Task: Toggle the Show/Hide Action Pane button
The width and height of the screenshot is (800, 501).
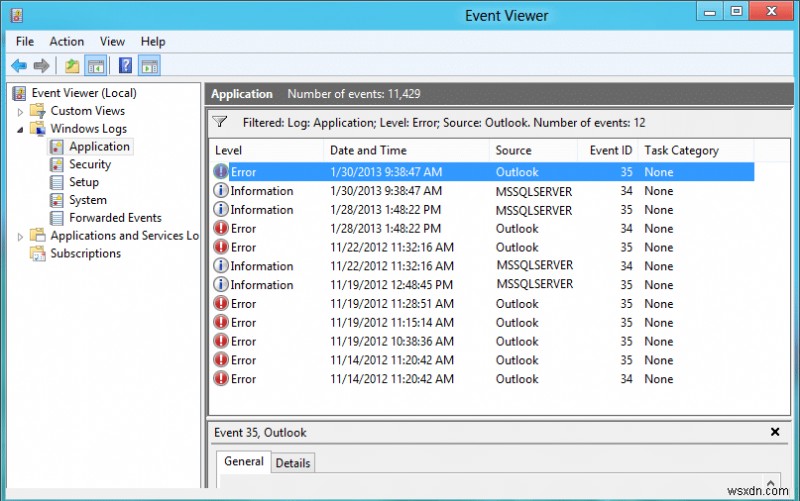Action: tap(149, 66)
